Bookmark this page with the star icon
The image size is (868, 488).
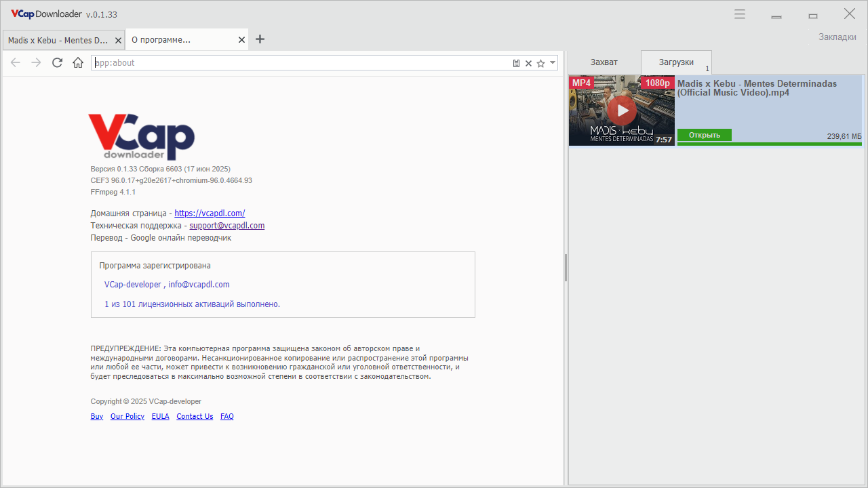540,63
